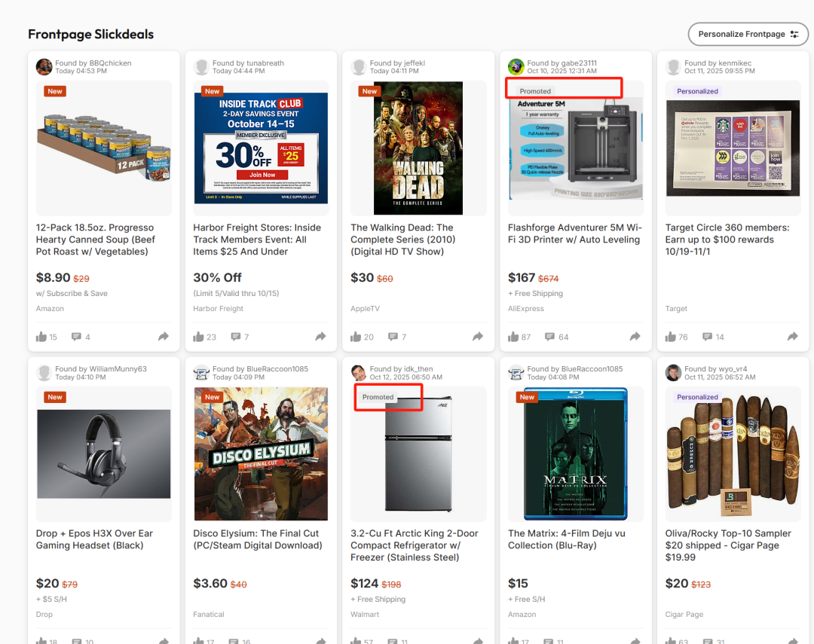
Task: Open Flashforge Adventurer 5M 3D Printer title
Action: 574,233
